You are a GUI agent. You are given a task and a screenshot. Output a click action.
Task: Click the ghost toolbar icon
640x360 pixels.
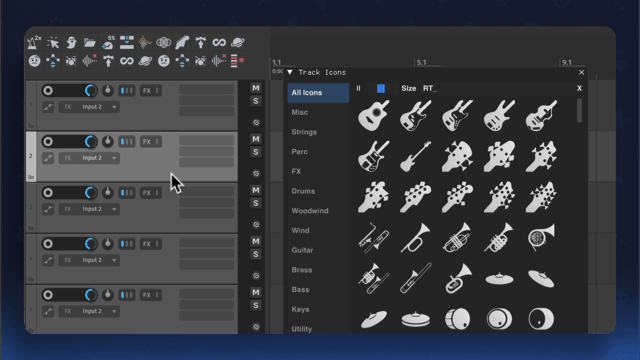click(x=71, y=42)
